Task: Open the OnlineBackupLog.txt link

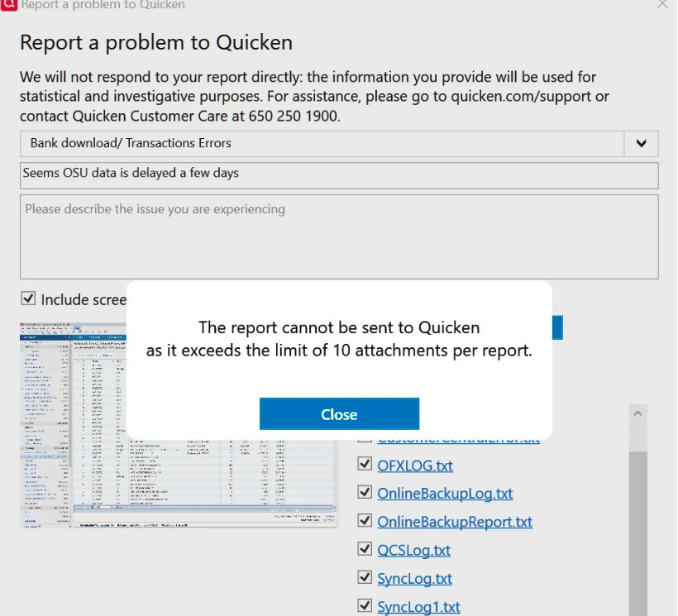Action: (x=445, y=494)
